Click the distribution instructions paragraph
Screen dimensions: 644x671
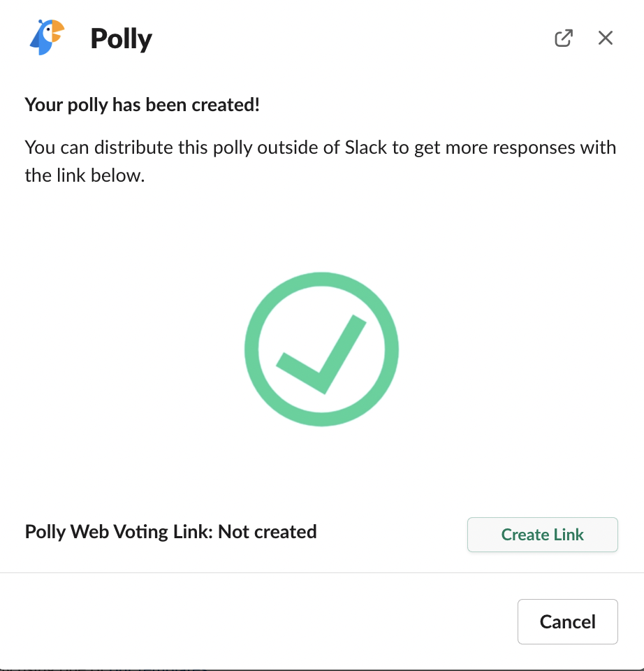click(x=321, y=161)
